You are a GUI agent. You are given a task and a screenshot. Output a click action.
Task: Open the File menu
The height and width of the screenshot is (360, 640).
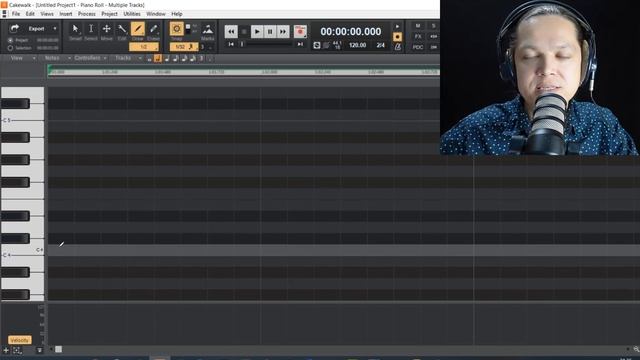coord(16,14)
